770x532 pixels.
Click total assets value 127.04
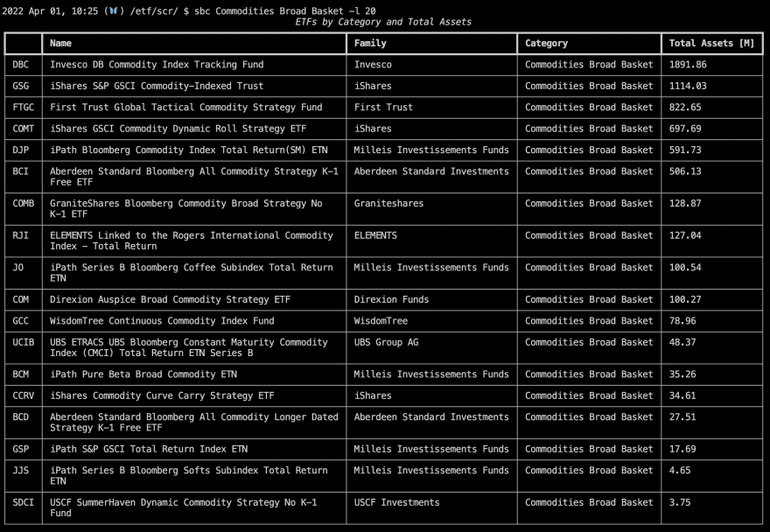pos(685,235)
